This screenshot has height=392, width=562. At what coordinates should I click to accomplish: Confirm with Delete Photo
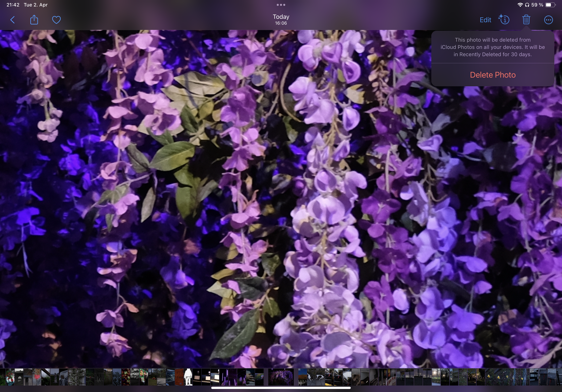point(493,75)
